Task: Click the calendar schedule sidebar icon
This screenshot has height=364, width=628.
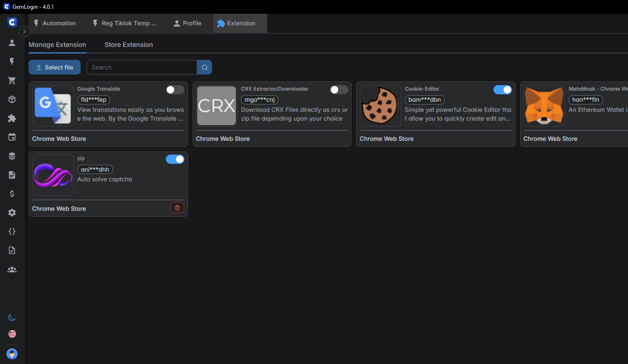Action: click(12, 137)
